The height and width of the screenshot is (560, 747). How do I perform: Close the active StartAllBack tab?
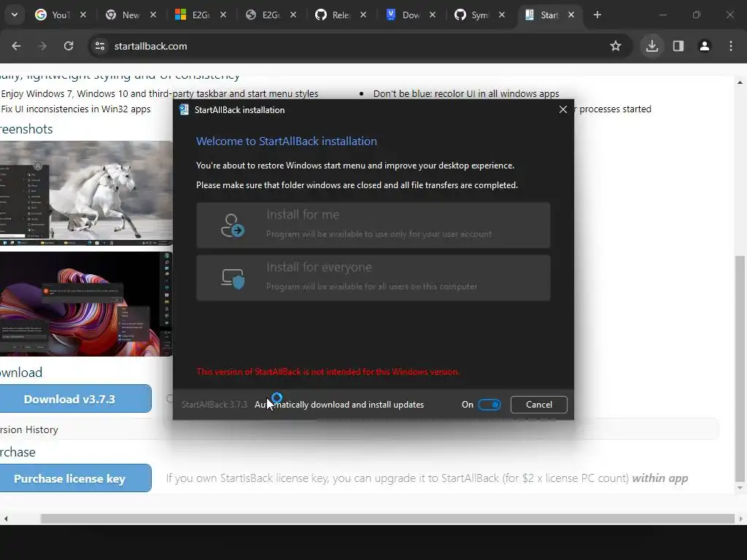click(571, 15)
